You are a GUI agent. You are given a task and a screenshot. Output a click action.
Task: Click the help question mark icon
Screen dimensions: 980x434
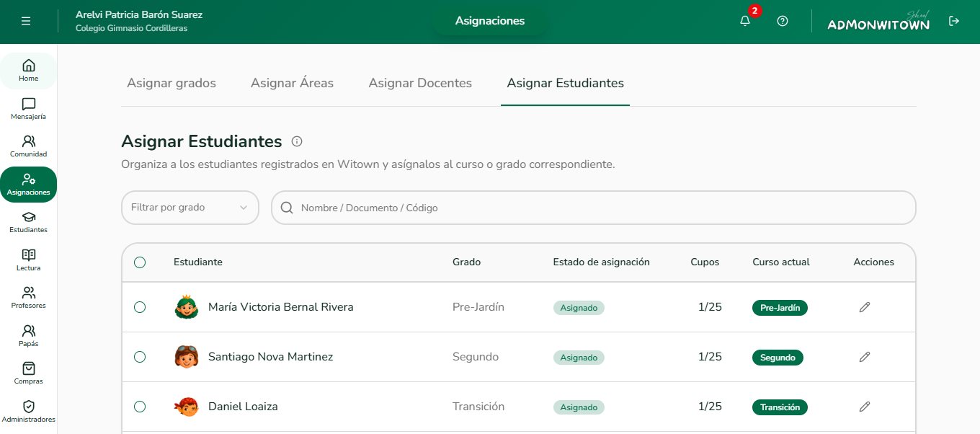coord(783,21)
